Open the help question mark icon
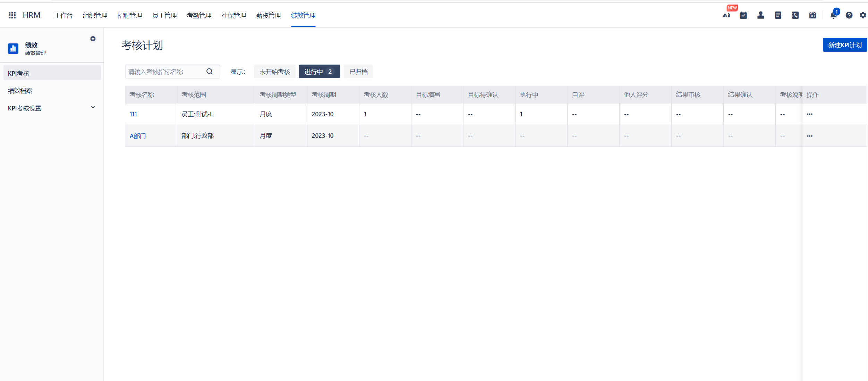This screenshot has height=381, width=868. coord(849,15)
